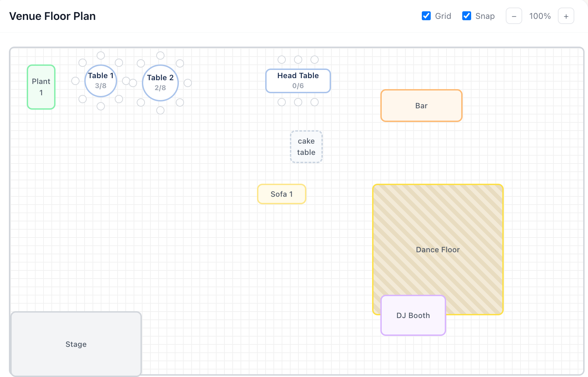Click the 100% zoom level text
Screen dimensions: 588x377
click(x=540, y=16)
